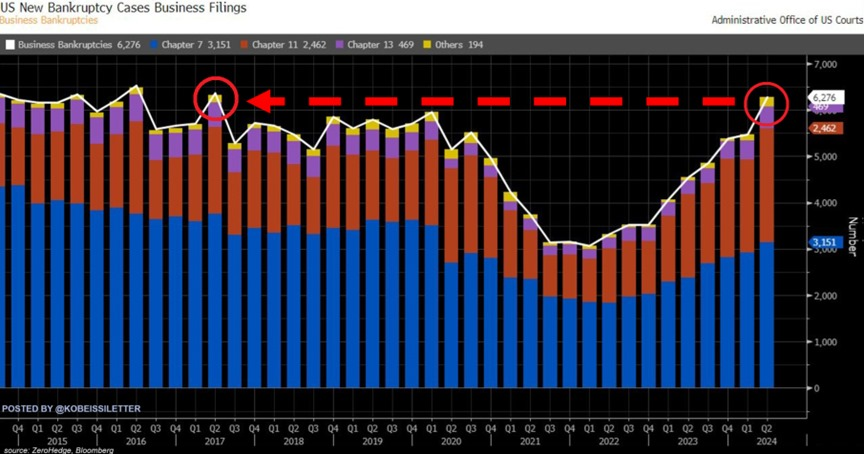The width and height of the screenshot is (864, 454).
Task: Click the orange Business Bankruptcies subtitle
Action: (x=49, y=20)
